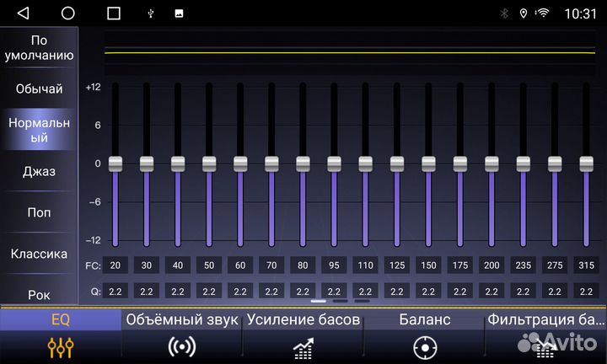The width and height of the screenshot is (607, 364).
Task: Tap the Wi-Fi status icon
Action: coord(543,13)
